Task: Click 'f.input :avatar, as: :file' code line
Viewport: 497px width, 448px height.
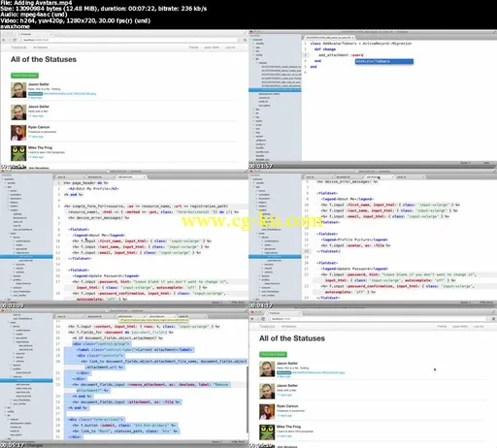Action: (355, 245)
